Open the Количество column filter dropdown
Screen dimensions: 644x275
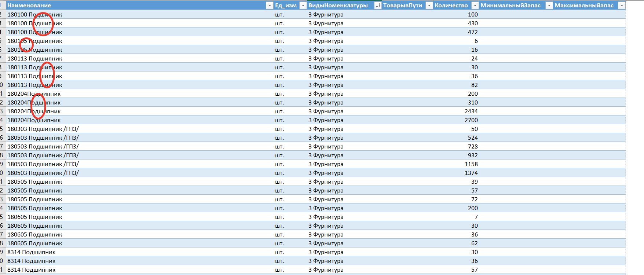pos(475,5)
